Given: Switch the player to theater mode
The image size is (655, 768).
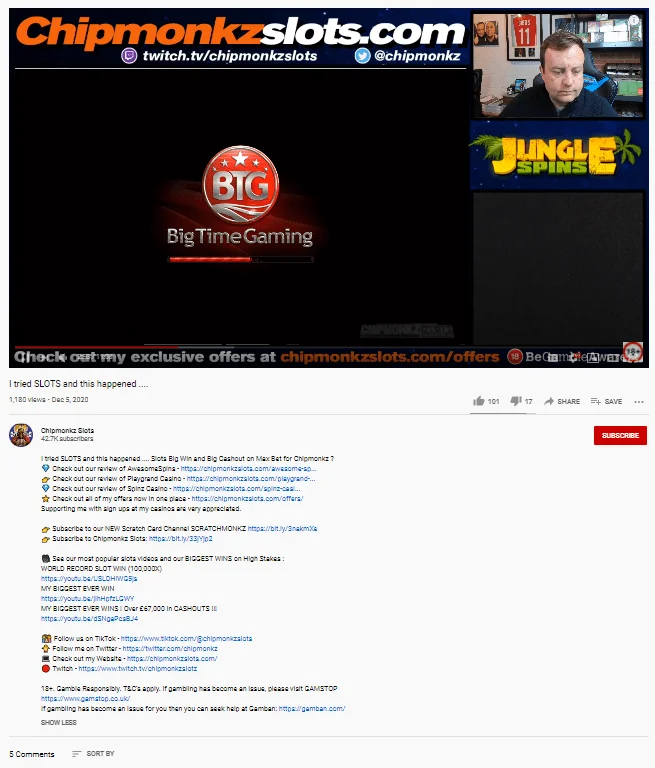Looking at the screenshot, I should [x=612, y=358].
